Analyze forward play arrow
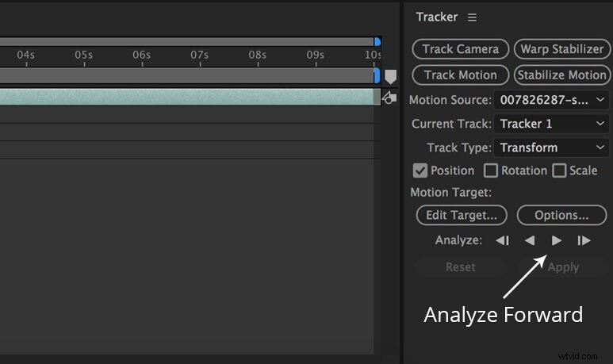 point(557,240)
